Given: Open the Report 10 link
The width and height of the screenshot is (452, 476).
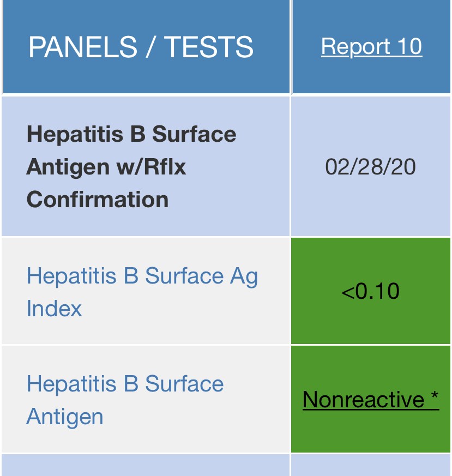Looking at the screenshot, I should (x=371, y=46).
